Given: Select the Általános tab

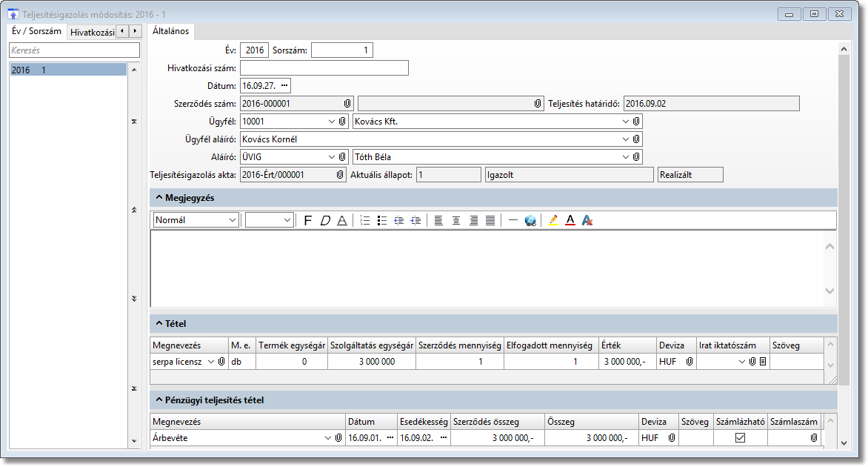Looking at the screenshot, I should click(170, 31).
